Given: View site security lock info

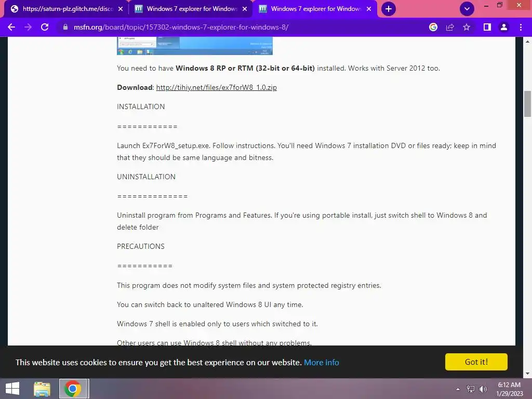Looking at the screenshot, I should click(65, 27).
